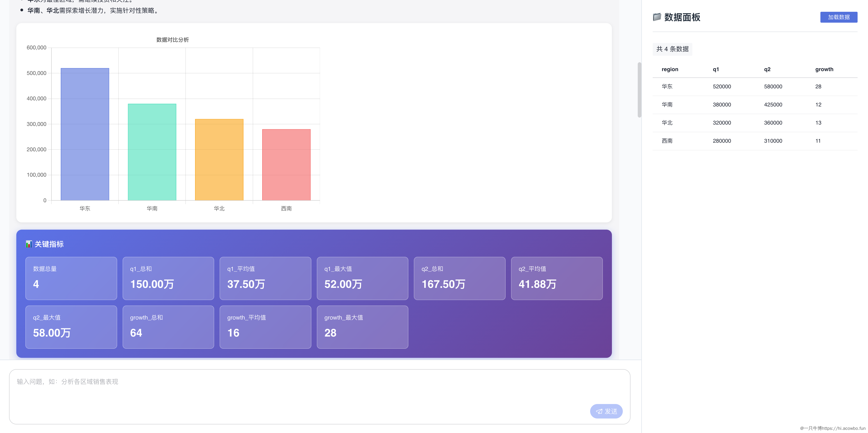Click the 加载数据 load data button
The image size is (868, 433).
coord(838,17)
